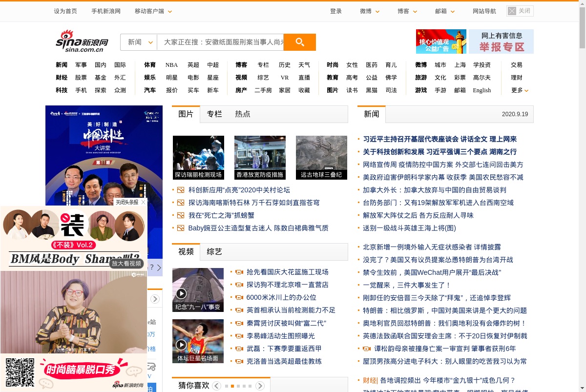This screenshot has width=586, height=392.
Task: Open 财经 navigation category
Action: (62, 78)
